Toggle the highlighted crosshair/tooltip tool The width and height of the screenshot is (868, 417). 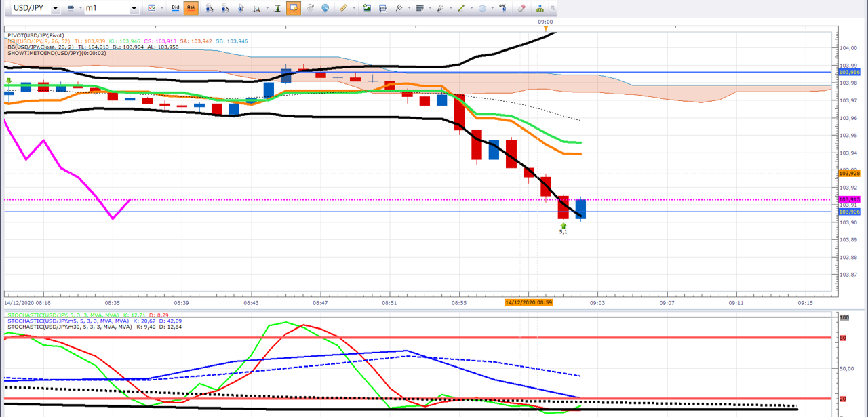[x=293, y=8]
